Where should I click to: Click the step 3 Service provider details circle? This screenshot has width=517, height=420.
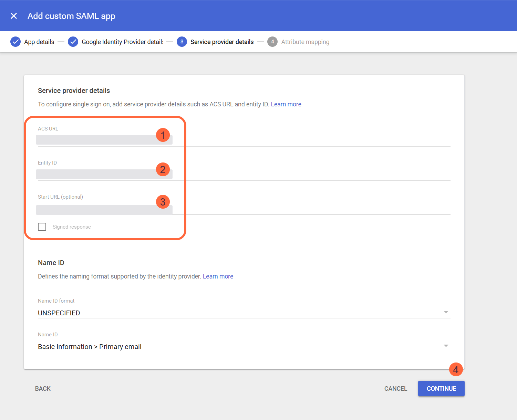tap(182, 41)
